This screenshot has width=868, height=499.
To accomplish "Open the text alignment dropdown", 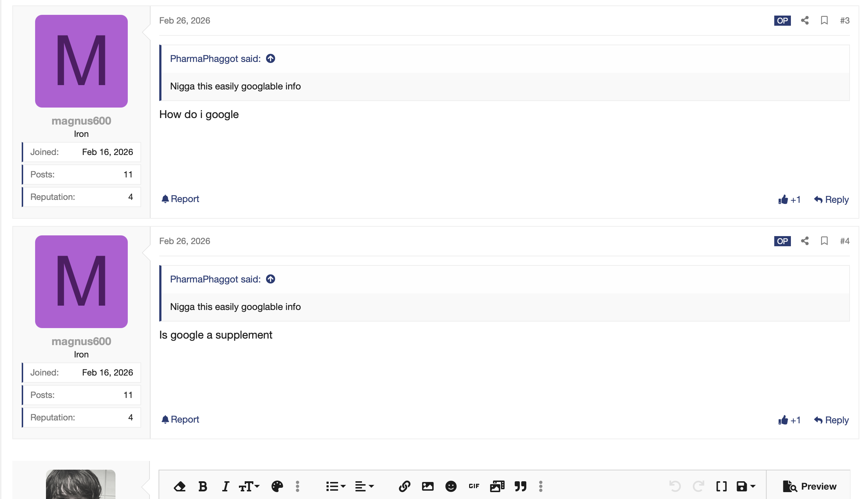I will tap(364, 486).
